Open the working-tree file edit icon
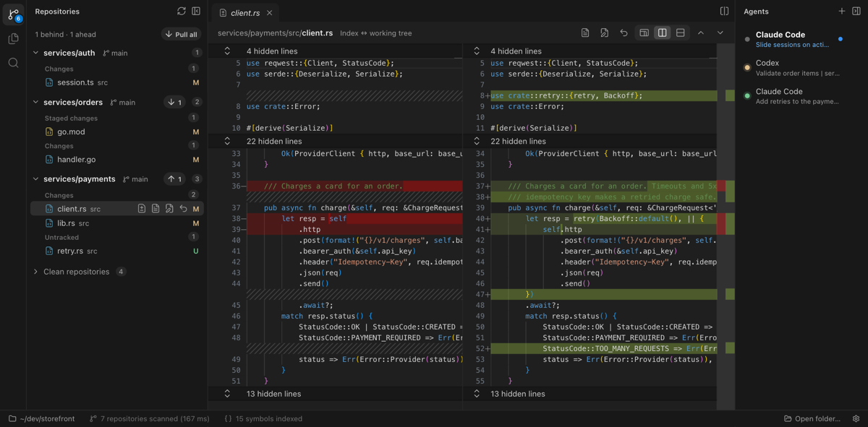 point(605,33)
